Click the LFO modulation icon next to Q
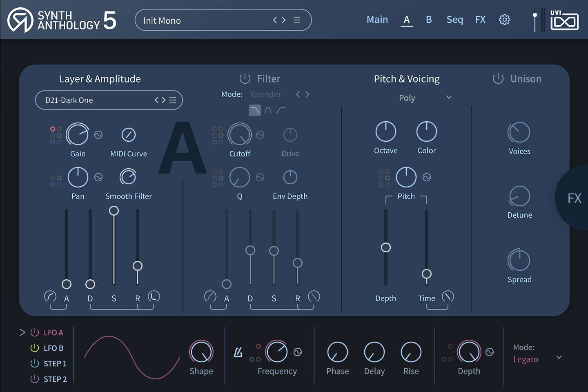Viewport: 588px width, 392px height. 260,177
